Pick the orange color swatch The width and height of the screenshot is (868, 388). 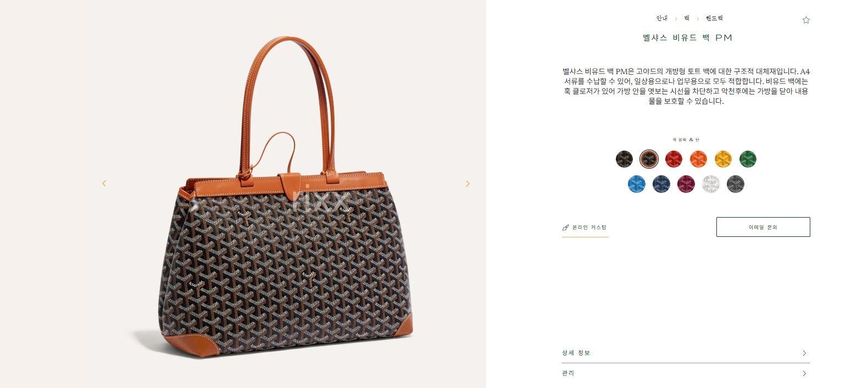pyautogui.click(x=698, y=159)
